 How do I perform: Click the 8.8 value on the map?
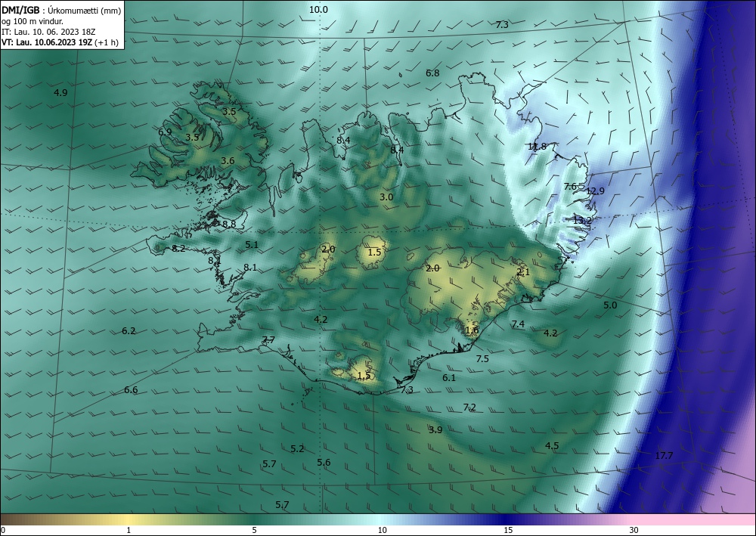229,224
